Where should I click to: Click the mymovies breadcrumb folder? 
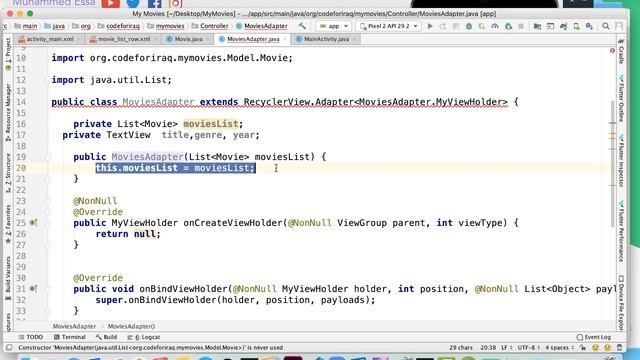point(166,26)
